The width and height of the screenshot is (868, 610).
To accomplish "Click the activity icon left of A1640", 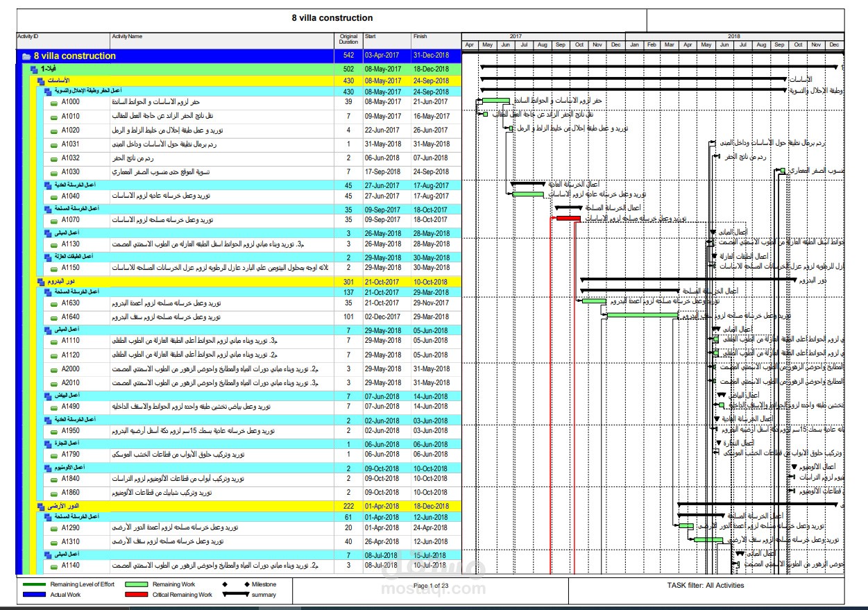I will [x=54, y=317].
